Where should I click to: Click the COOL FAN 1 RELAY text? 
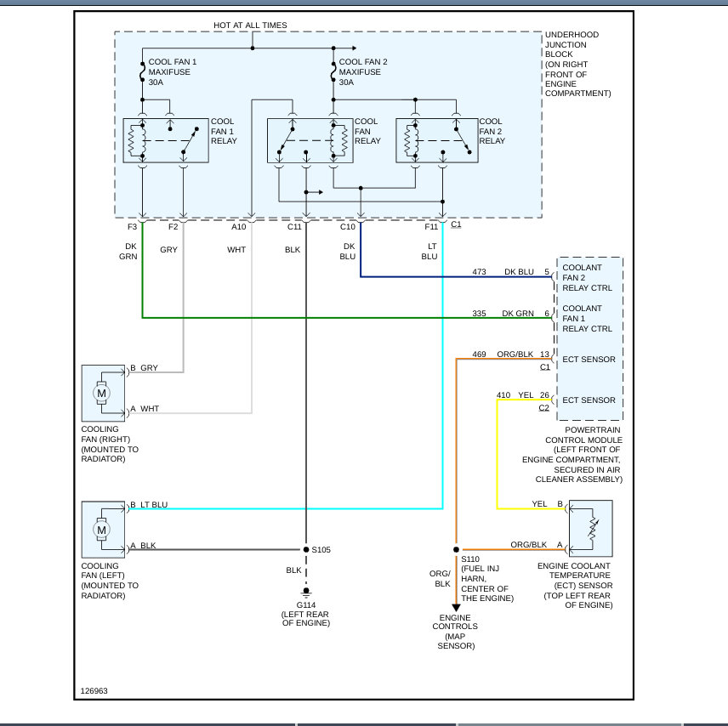pyautogui.click(x=224, y=131)
